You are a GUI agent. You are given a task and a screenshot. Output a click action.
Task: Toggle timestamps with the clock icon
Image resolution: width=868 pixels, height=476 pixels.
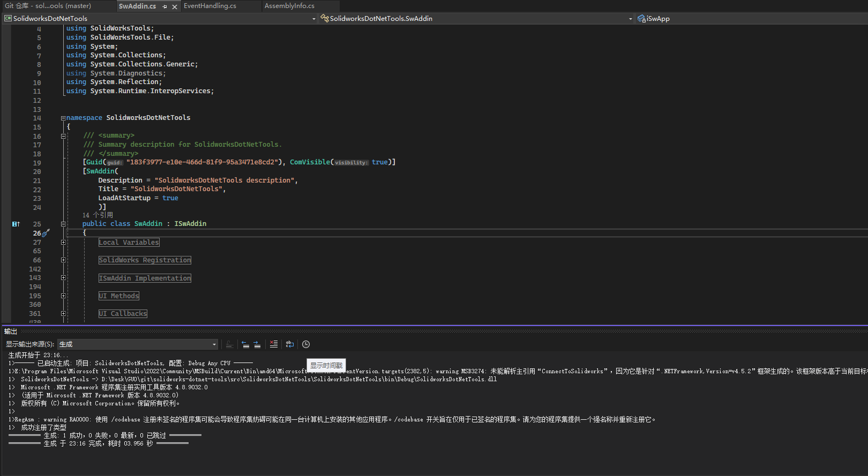[x=306, y=344]
